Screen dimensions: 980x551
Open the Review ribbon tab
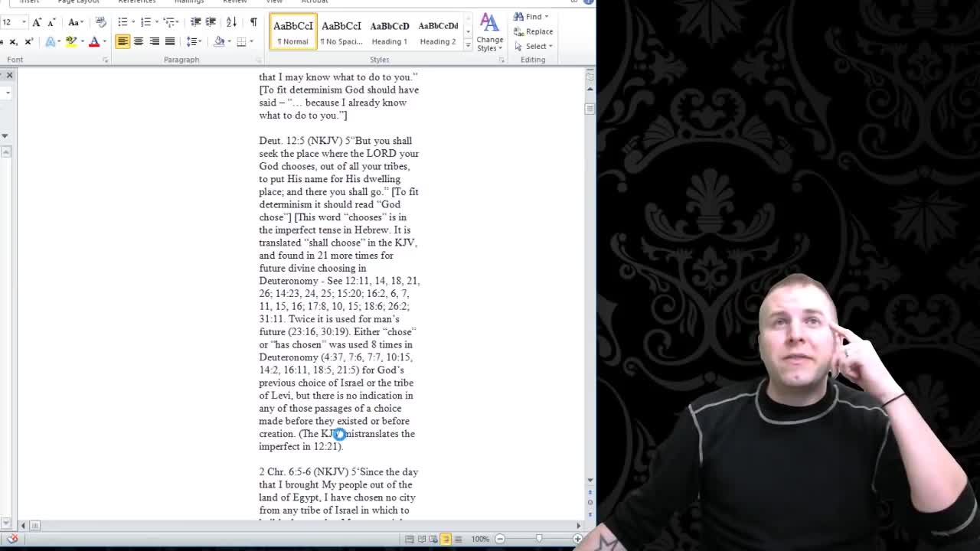coord(234,2)
